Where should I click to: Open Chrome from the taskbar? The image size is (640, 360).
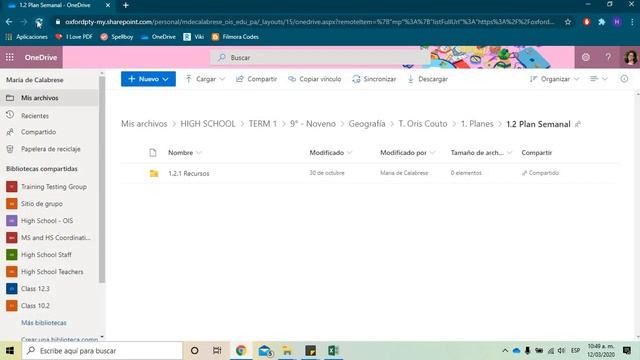point(241,351)
